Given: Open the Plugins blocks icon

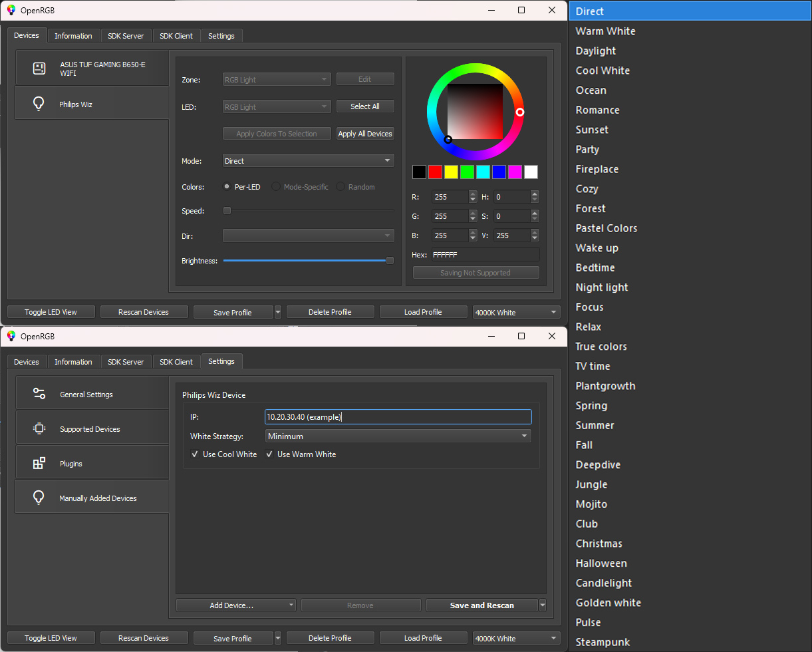Looking at the screenshot, I should [x=39, y=463].
